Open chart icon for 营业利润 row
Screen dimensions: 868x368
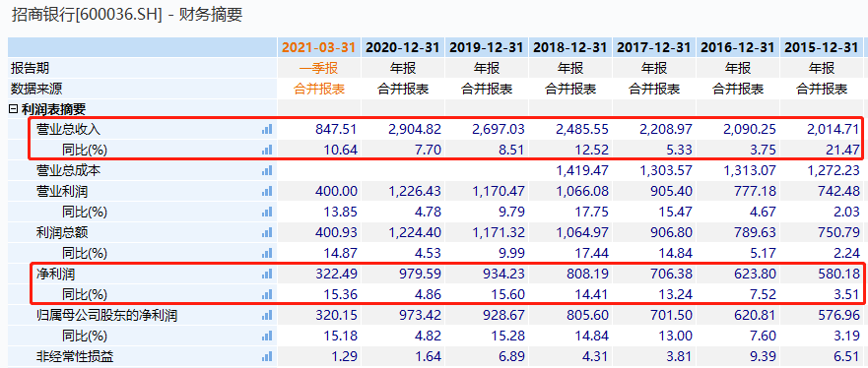[267, 191]
